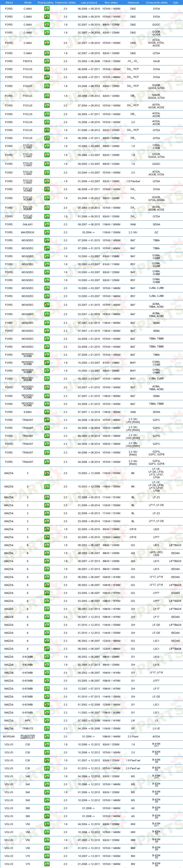Screen dimensions: 183x868
Task: Click the 'MORGAN' brand cell
Action: point(9,737)
